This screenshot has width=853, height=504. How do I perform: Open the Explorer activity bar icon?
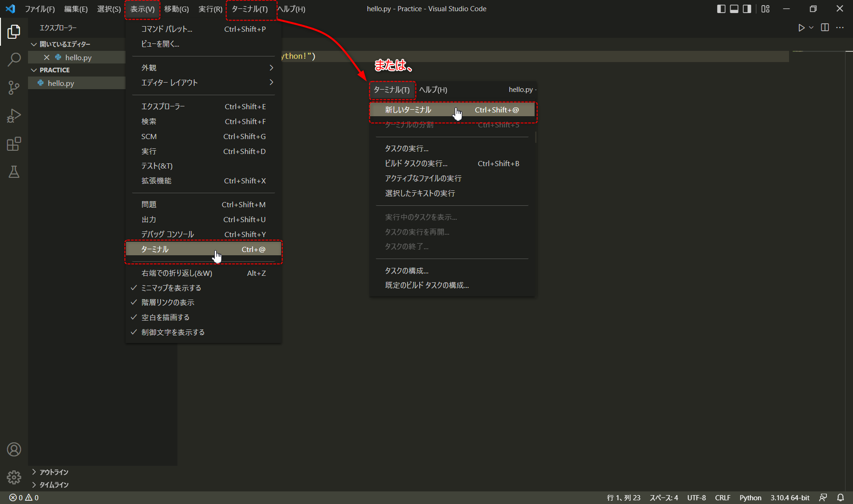[x=14, y=32]
